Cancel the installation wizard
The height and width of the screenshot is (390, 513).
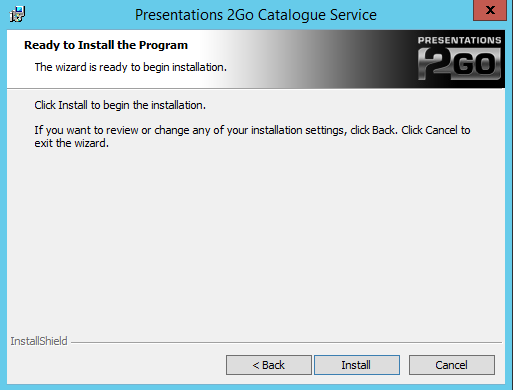pyautogui.click(x=452, y=365)
